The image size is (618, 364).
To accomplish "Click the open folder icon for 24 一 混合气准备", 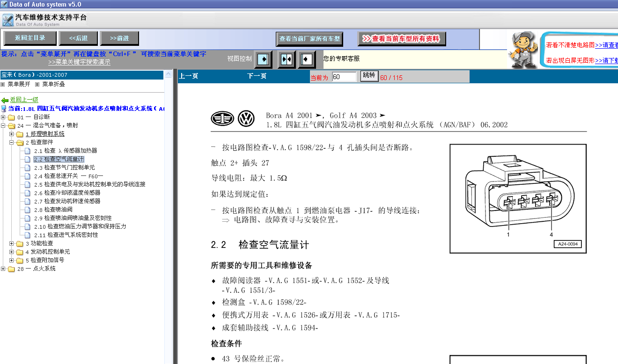I will tap(11, 125).
